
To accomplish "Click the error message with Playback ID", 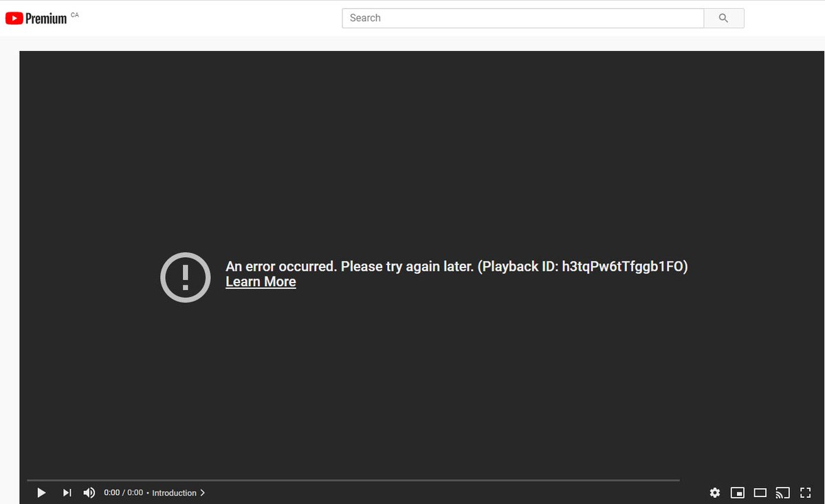I will click(x=456, y=267).
